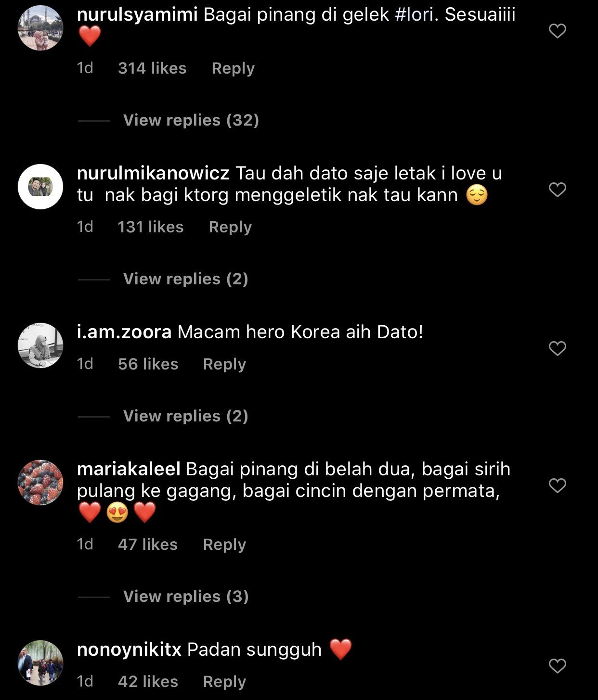This screenshot has height=700, width=598.
Task: Open the #lori hashtag link
Action: pyautogui.click(x=414, y=14)
